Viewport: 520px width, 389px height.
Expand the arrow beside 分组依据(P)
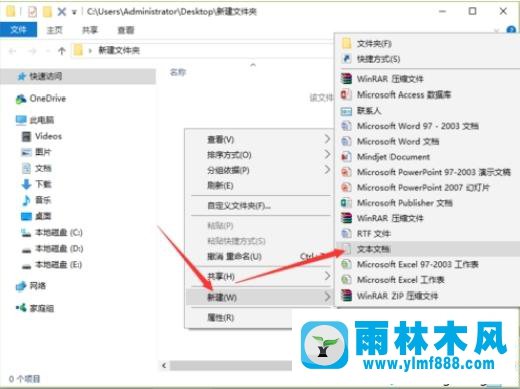click(x=327, y=170)
